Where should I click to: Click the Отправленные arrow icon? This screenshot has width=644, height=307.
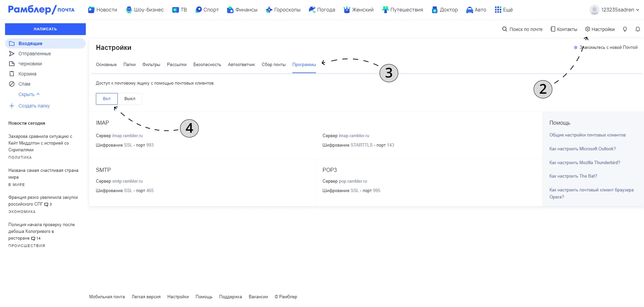[12, 54]
